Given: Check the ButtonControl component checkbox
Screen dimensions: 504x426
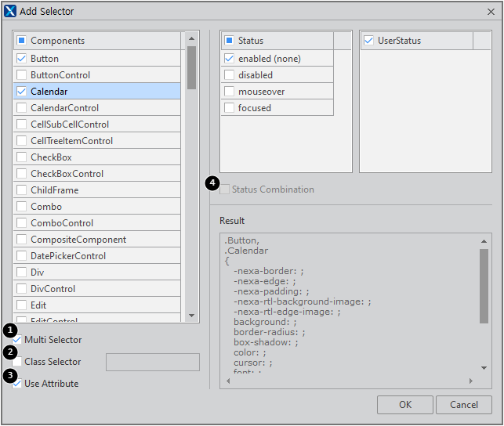Looking at the screenshot, I should [21, 75].
